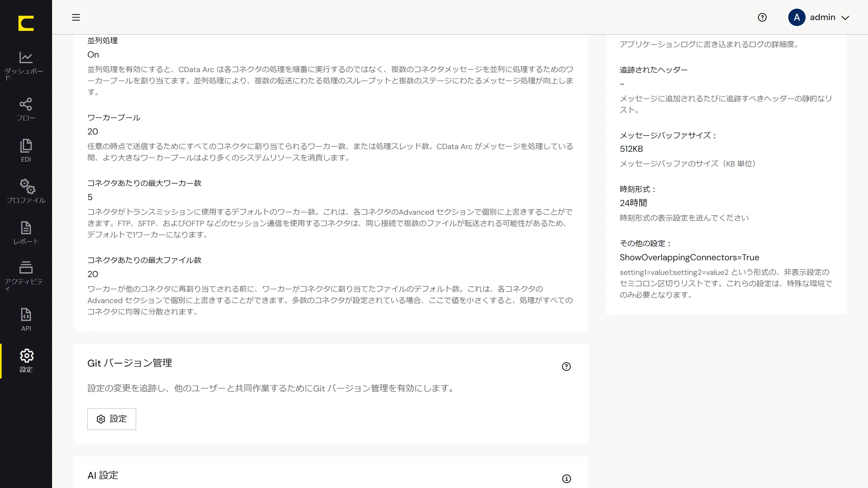The image size is (868, 488).
Task: Open the EDI section
Action: point(26,150)
